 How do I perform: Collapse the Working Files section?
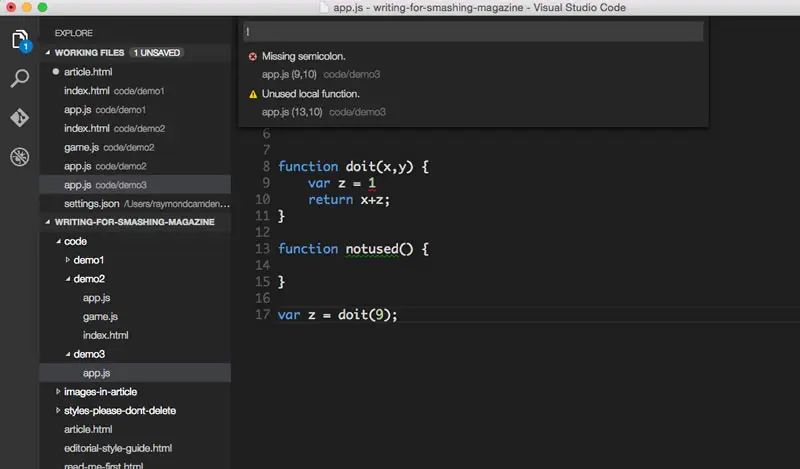(48, 53)
